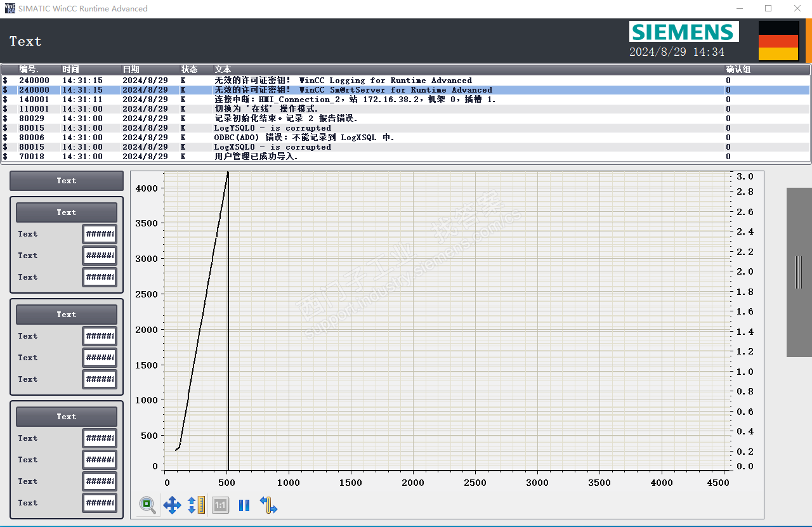Select alarm 70018 用户管理已成功导入
The height and width of the screenshot is (527, 812).
pos(406,157)
